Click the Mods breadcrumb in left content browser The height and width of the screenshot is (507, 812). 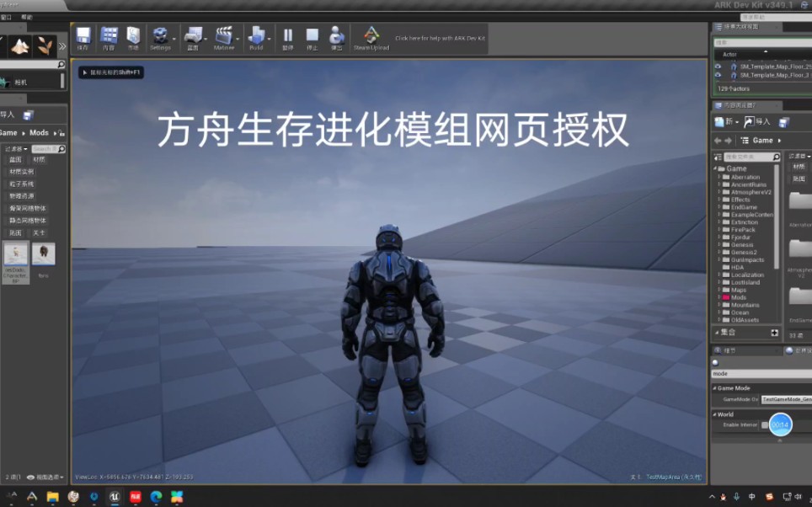(39, 133)
